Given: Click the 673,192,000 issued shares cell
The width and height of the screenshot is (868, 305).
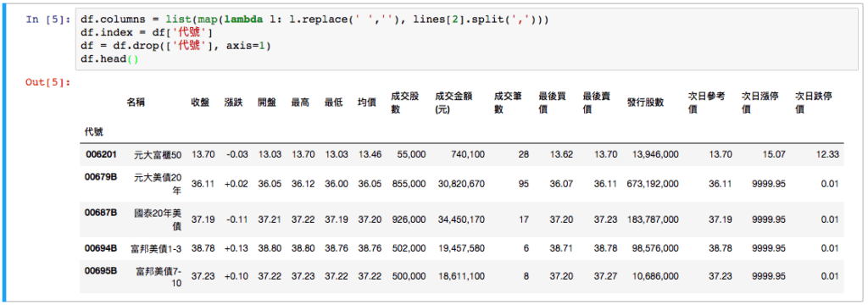Looking at the screenshot, I should click(x=653, y=184).
